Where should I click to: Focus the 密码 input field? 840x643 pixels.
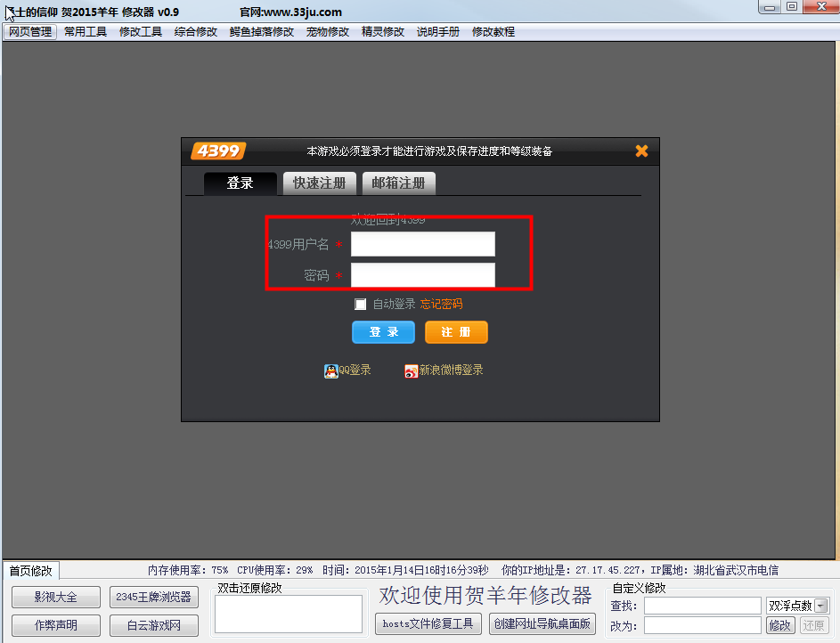click(x=423, y=275)
